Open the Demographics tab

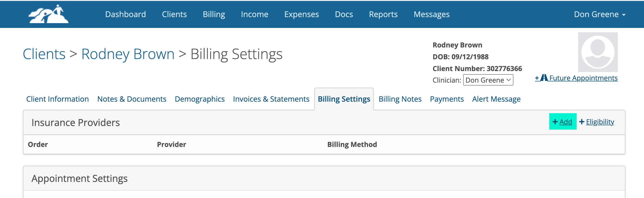[x=200, y=99]
